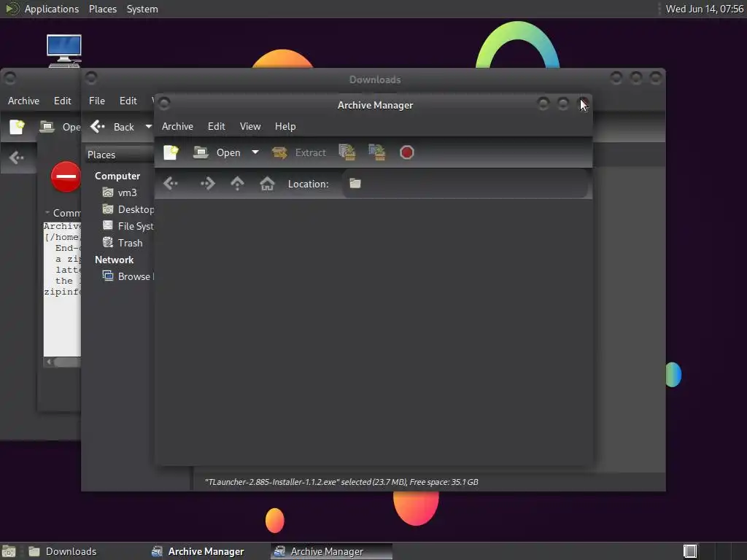Click the Add folder to archive icon
This screenshot has height=560, width=747.
[377, 152]
